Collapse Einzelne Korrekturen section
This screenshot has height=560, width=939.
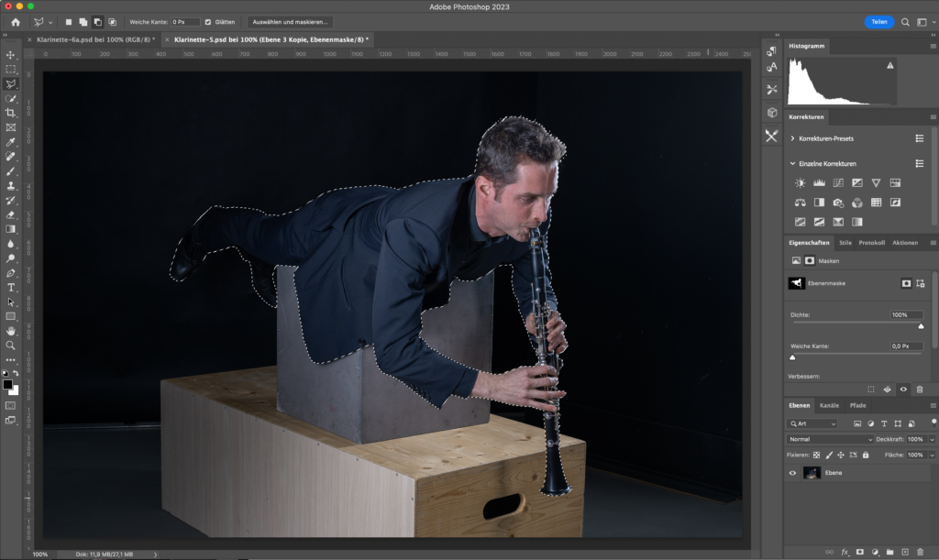coord(792,163)
